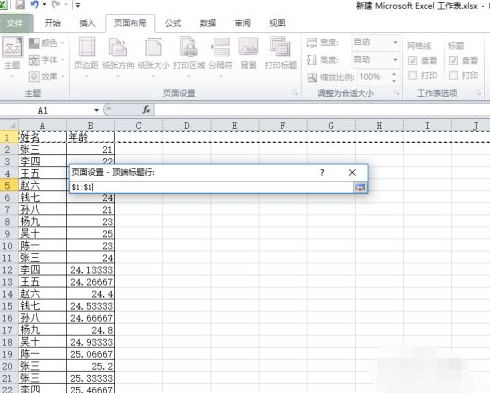Close the Page Setup title rows dialog
490x393 pixels.
point(352,172)
